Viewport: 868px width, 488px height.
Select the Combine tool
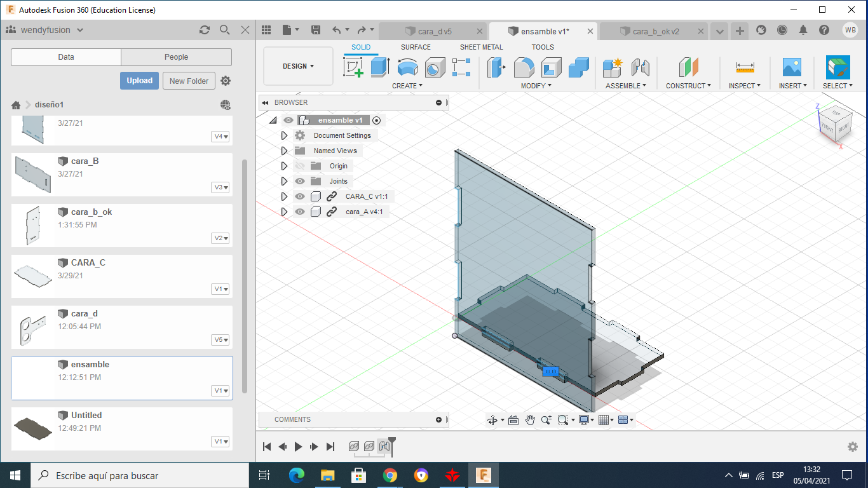(x=578, y=67)
